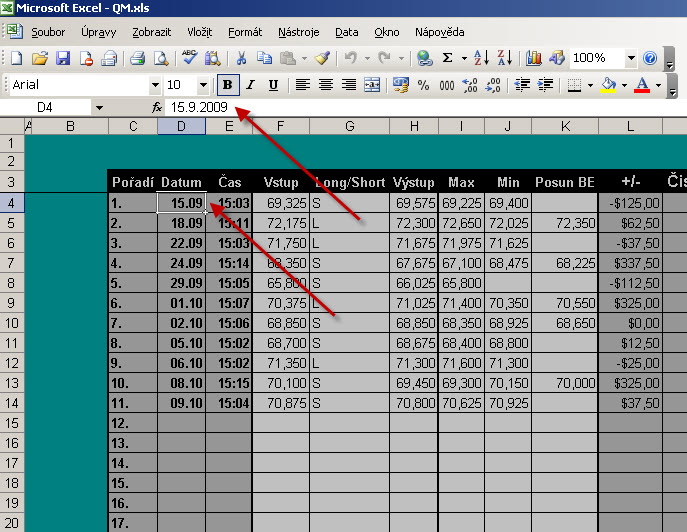Center text in the cell
The height and width of the screenshot is (532, 687).
pos(326,85)
